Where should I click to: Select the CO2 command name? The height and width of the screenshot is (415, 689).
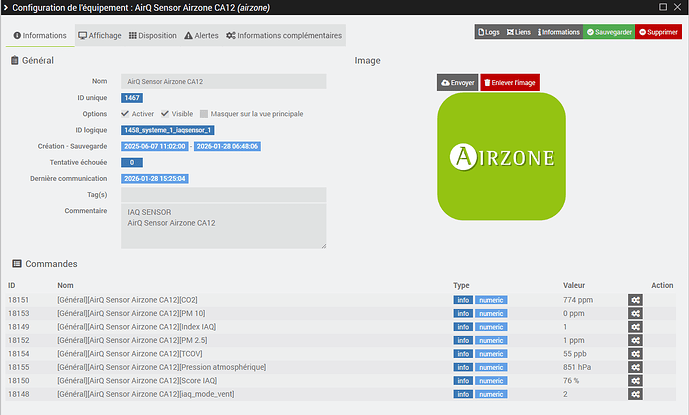click(127, 300)
